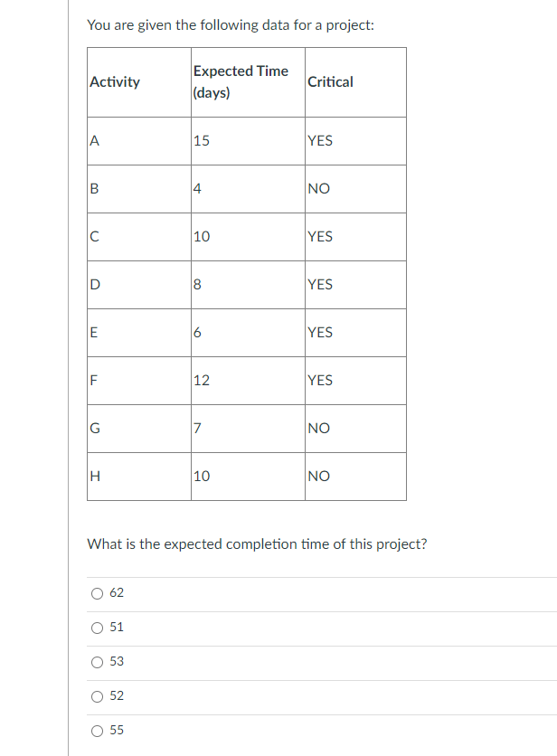This screenshot has width=557, height=756.
Task: Click the Critical column header
Action: [x=329, y=81]
